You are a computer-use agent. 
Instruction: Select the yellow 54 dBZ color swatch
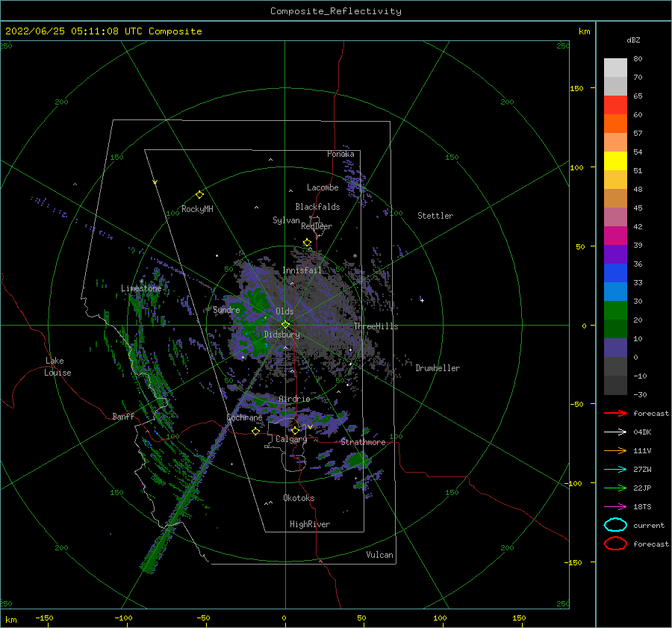tap(615, 161)
